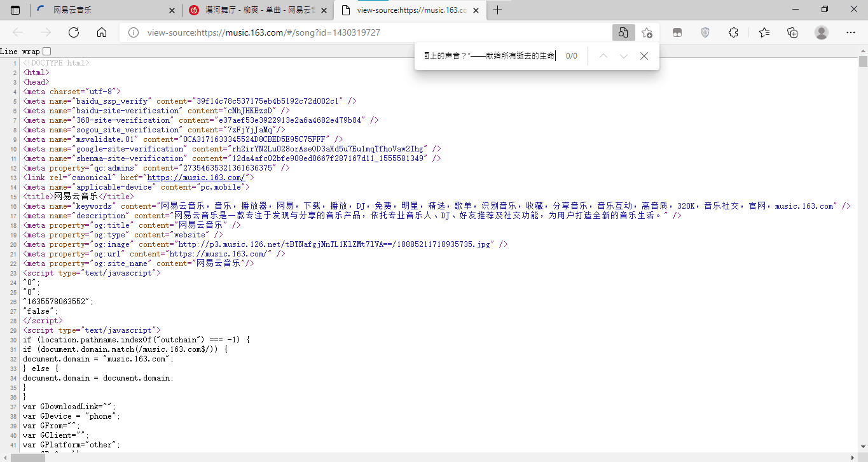Go to the browser home page

click(102, 32)
